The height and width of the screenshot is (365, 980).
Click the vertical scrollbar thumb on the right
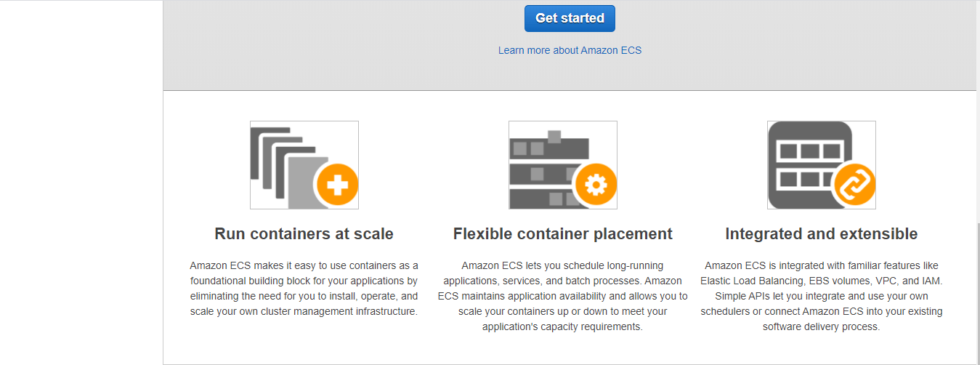point(976,293)
